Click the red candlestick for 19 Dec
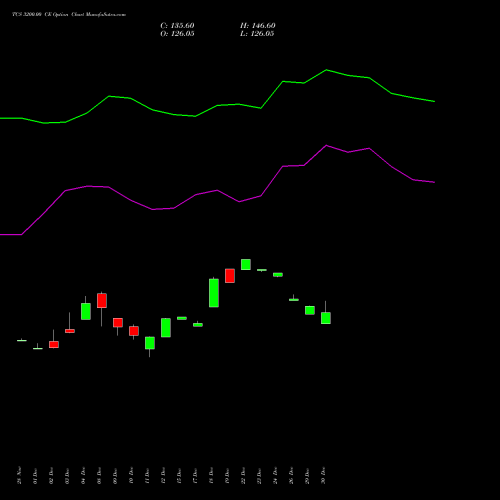 coord(230,276)
